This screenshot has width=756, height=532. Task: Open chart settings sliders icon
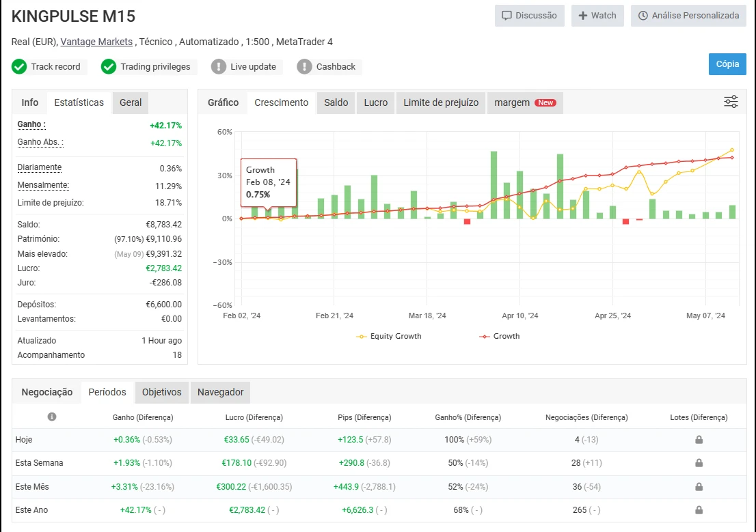(x=731, y=102)
